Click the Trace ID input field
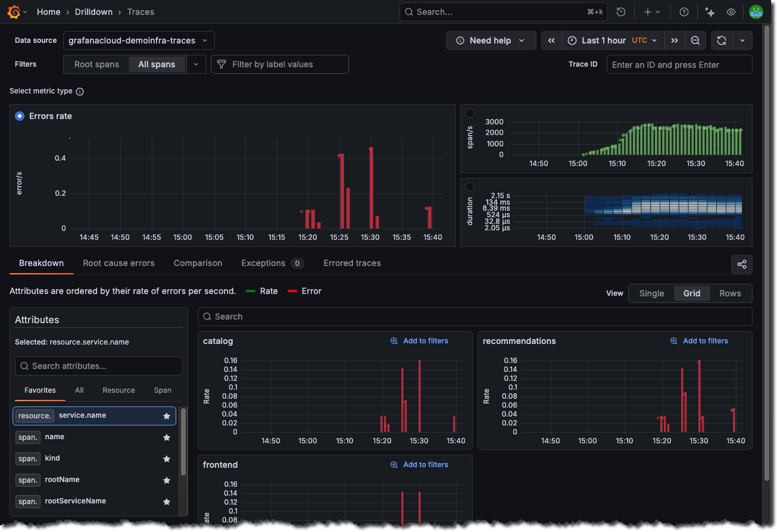Image resolution: width=777 pixels, height=532 pixels. click(x=679, y=64)
